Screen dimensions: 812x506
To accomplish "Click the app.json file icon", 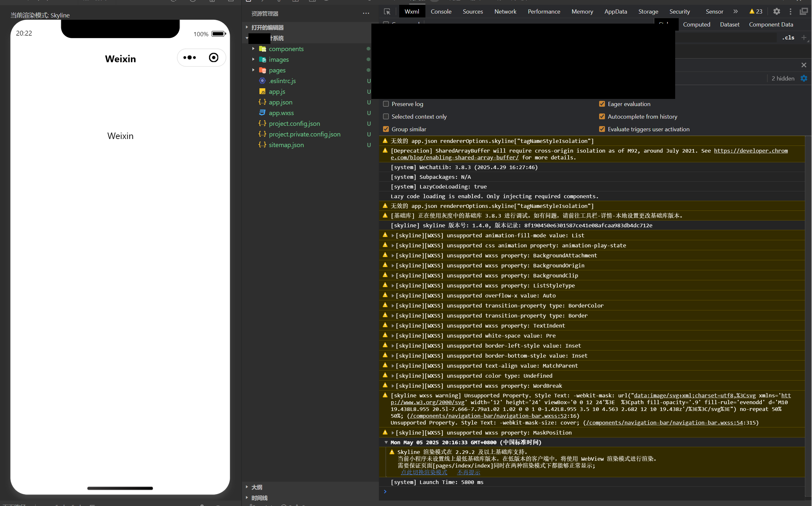I will 262,102.
